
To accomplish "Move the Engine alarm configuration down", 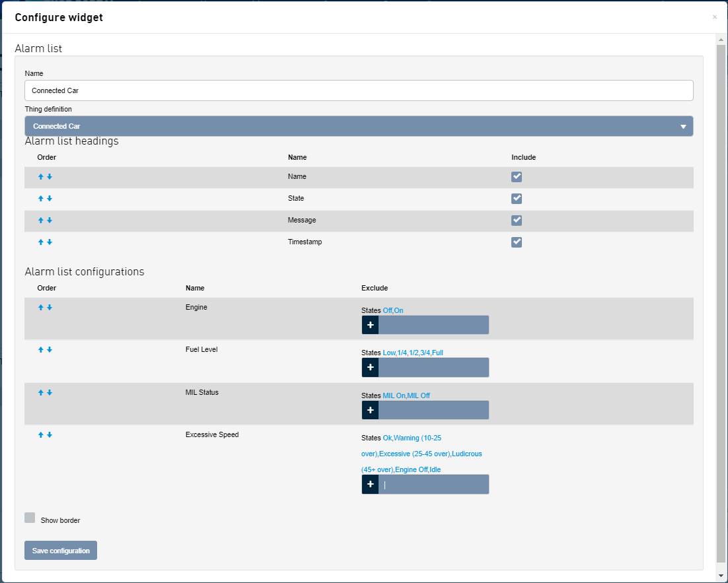I will 50,308.
